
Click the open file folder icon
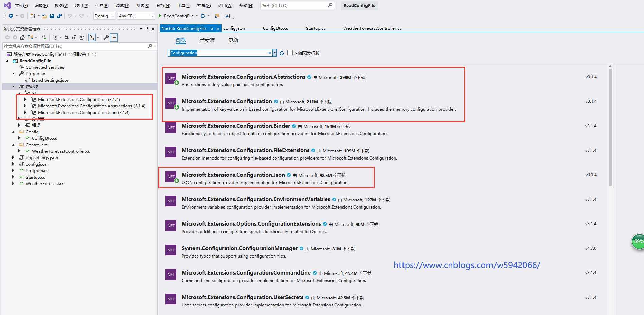tap(44, 16)
